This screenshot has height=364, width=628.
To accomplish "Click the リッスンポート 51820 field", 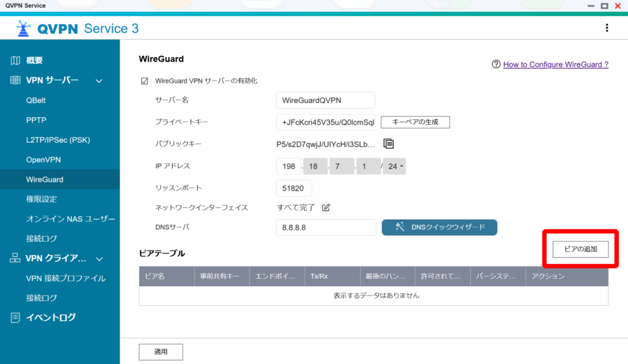I will click(294, 188).
